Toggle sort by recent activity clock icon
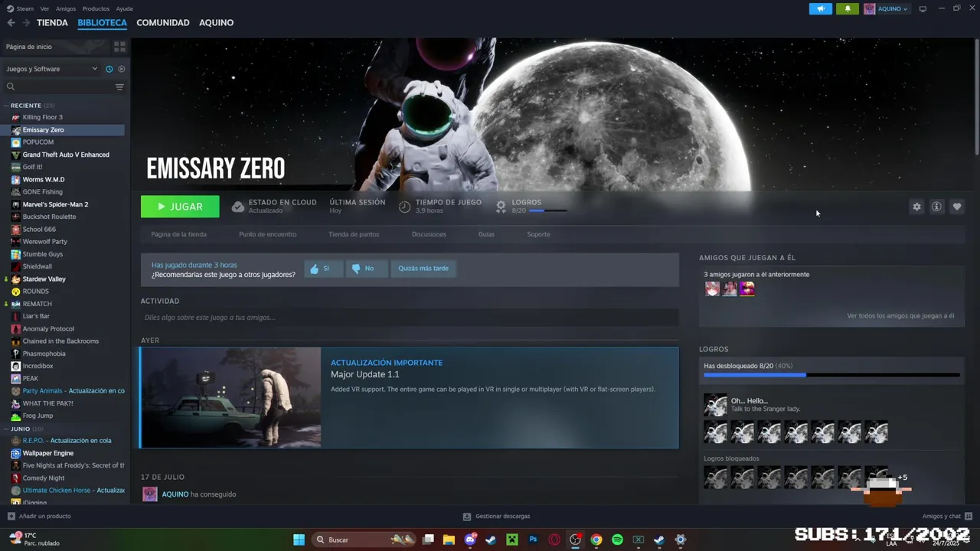 click(109, 69)
